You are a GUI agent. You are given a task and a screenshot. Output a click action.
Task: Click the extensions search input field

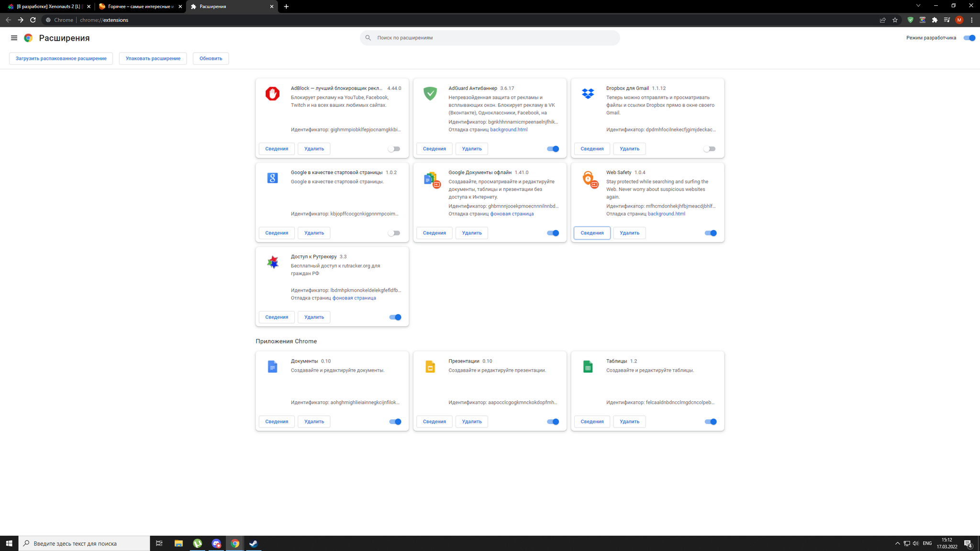click(x=490, y=37)
